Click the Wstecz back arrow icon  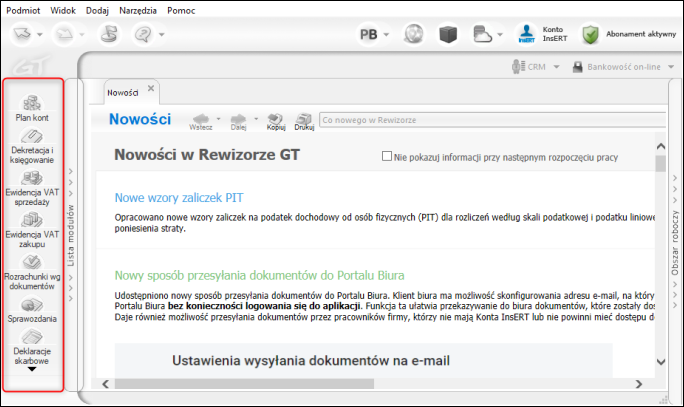click(201, 119)
